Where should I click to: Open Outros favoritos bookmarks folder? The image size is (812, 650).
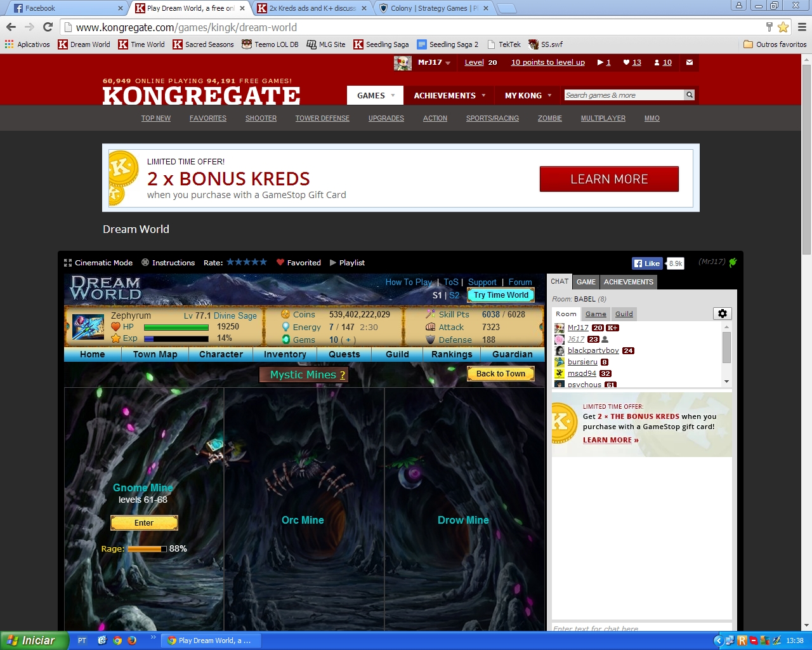point(775,44)
